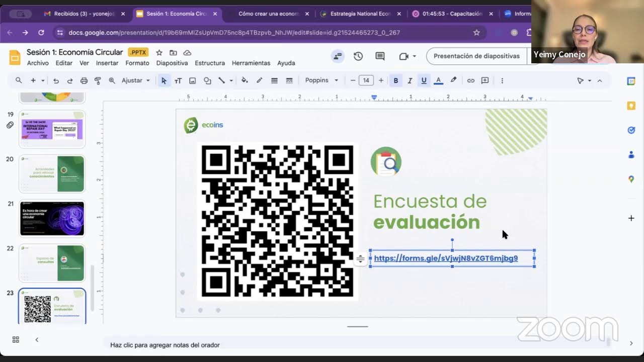Select the Shapes tool icon
This screenshot has width=644, height=362.
(207, 80)
